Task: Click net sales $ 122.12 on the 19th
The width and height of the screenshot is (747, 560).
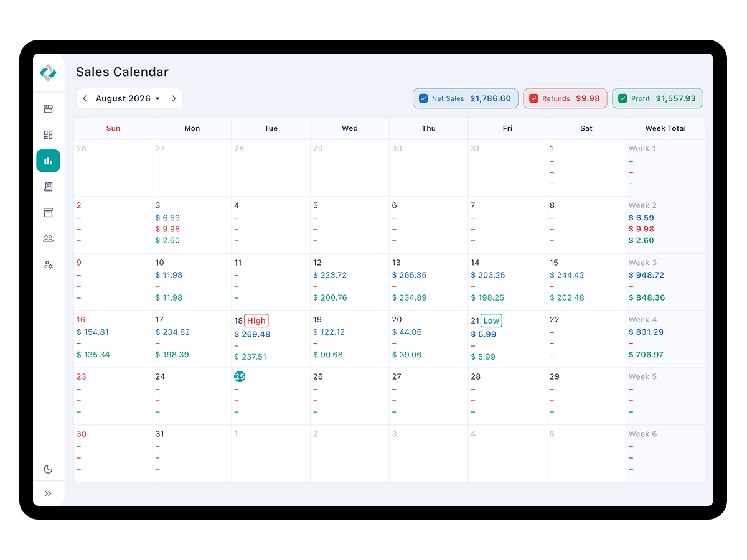Action: click(x=329, y=332)
